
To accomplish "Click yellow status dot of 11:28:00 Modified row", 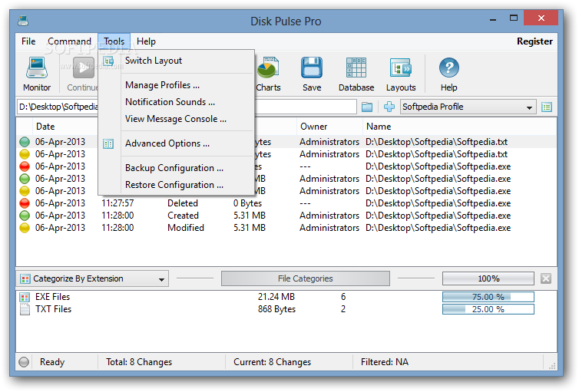I will pos(25,228).
